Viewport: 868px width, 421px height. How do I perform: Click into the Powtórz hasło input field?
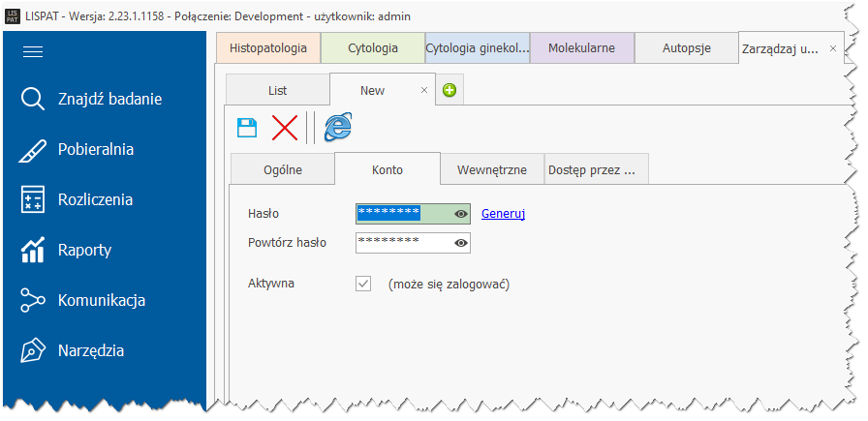point(403,243)
